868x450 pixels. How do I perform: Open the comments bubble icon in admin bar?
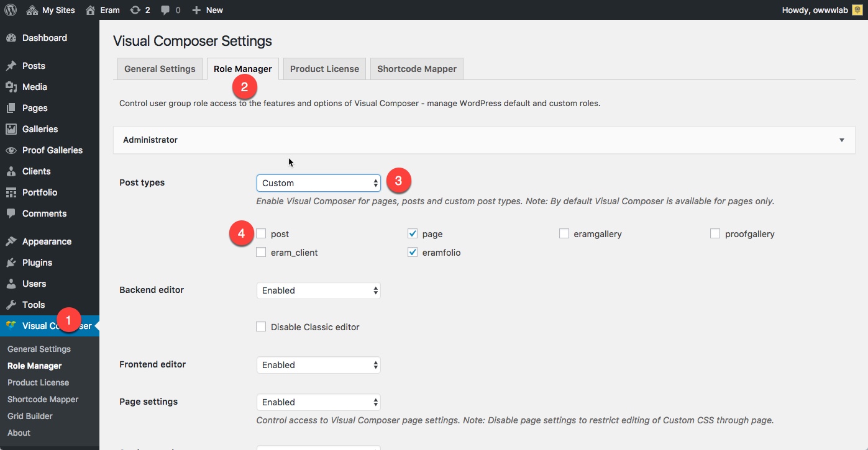coord(165,10)
